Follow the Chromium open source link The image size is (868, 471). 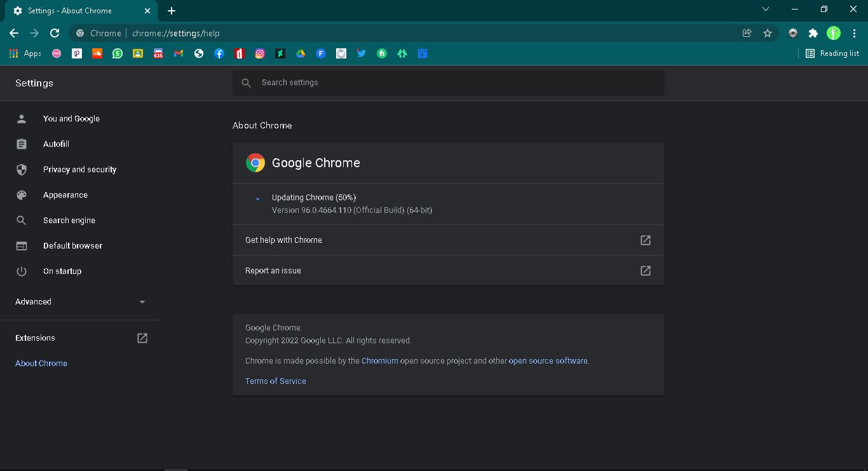pos(379,361)
